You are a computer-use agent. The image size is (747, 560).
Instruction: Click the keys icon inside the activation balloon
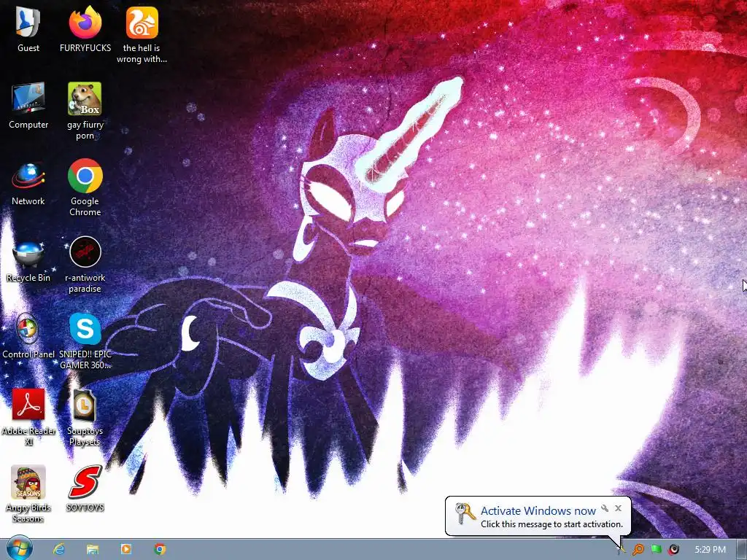coord(465,513)
